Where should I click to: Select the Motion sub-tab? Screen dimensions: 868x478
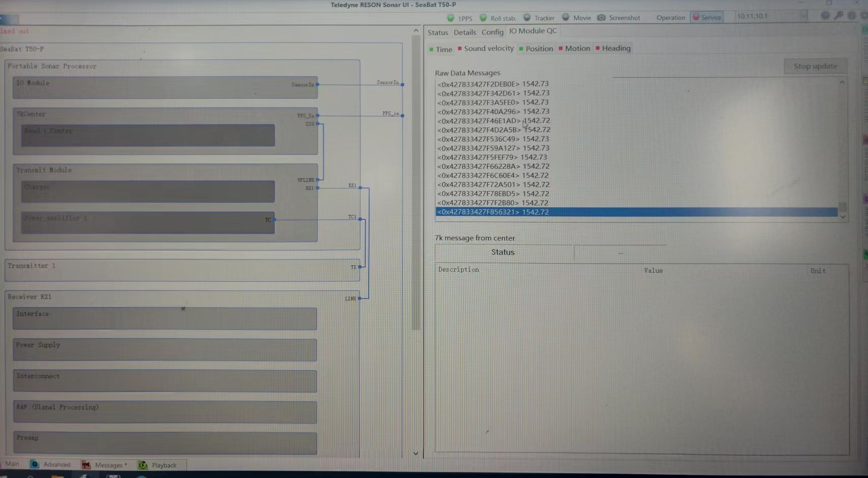pyautogui.click(x=574, y=48)
